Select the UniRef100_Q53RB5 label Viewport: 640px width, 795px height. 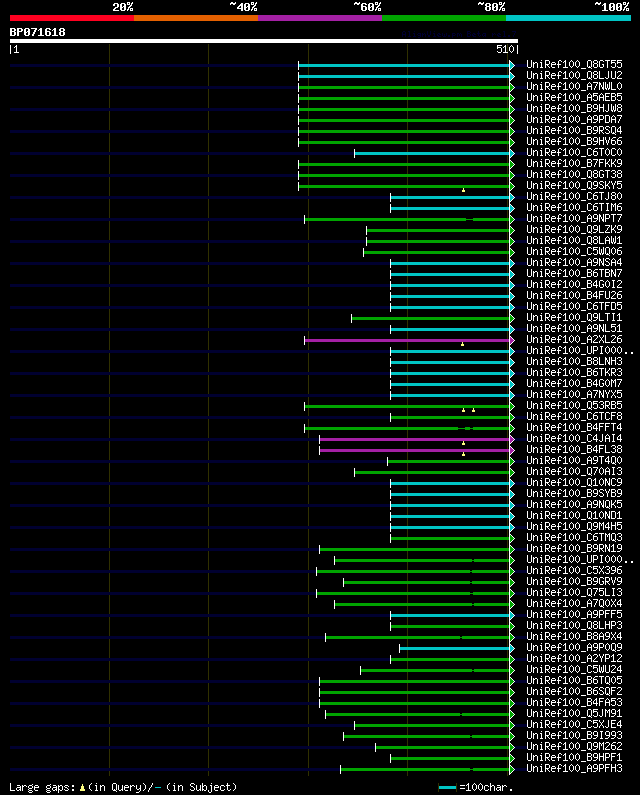coord(574,406)
